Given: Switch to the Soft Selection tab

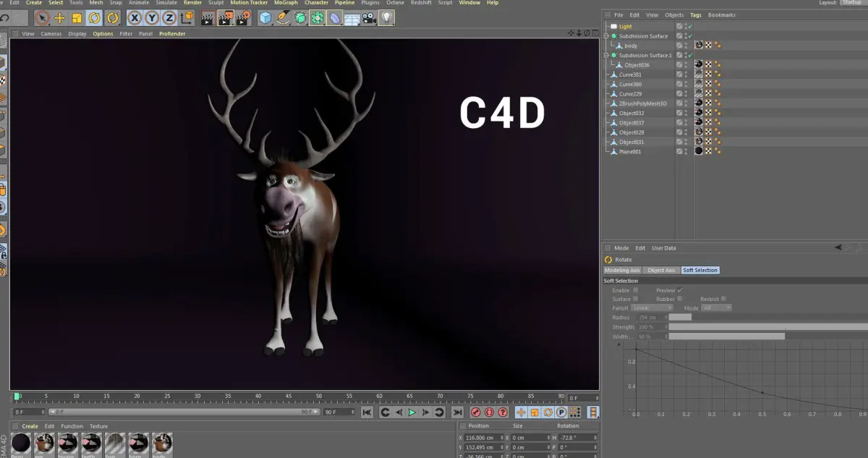Looking at the screenshot, I should (x=700, y=270).
